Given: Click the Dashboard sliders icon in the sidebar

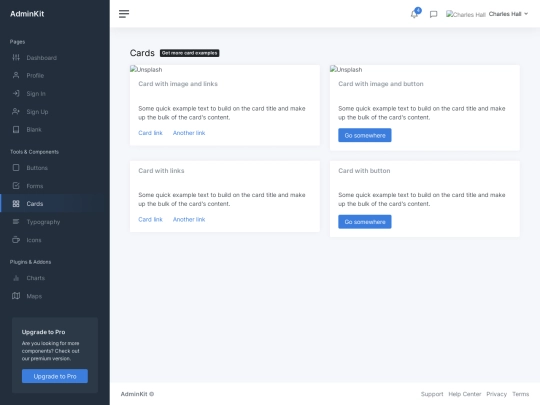Looking at the screenshot, I should point(16,58).
